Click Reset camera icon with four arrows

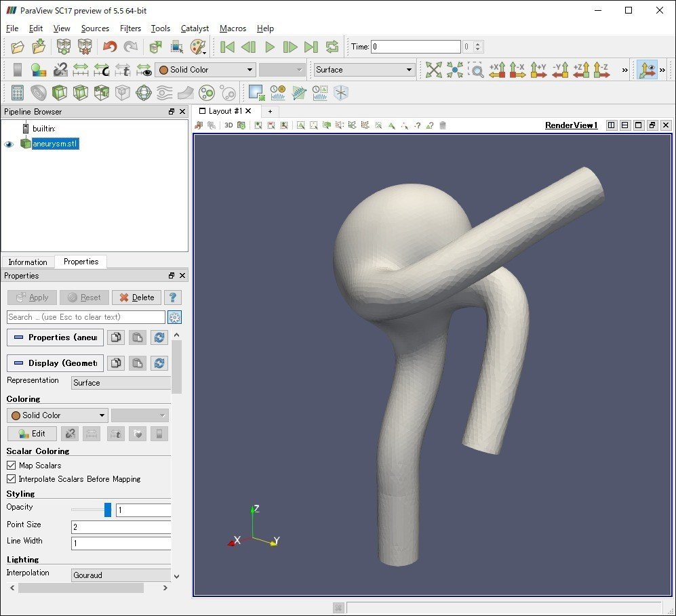433,70
